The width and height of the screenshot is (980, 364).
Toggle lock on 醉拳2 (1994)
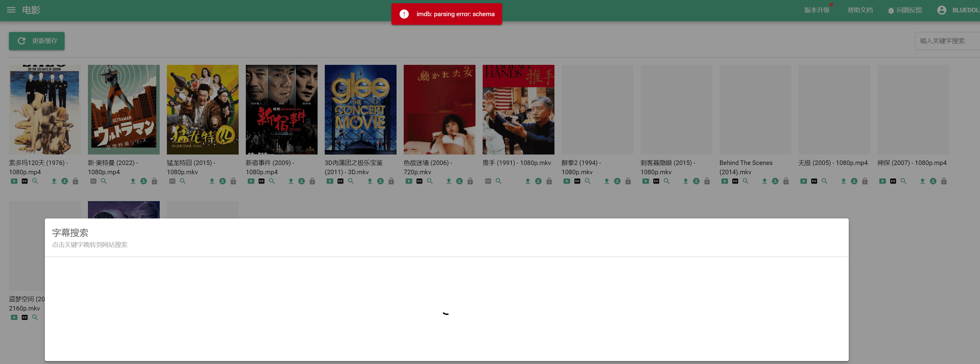pyautogui.click(x=628, y=181)
